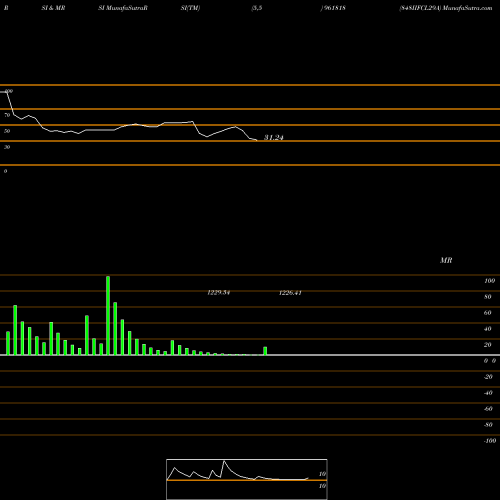Click the MR panel title
The height and width of the screenshot is (500, 500).
pyautogui.click(x=446, y=260)
